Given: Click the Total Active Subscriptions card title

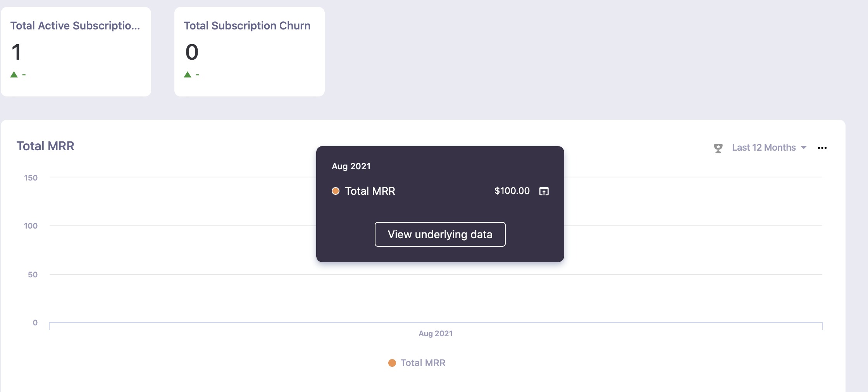Looking at the screenshot, I should (x=75, y=26).
